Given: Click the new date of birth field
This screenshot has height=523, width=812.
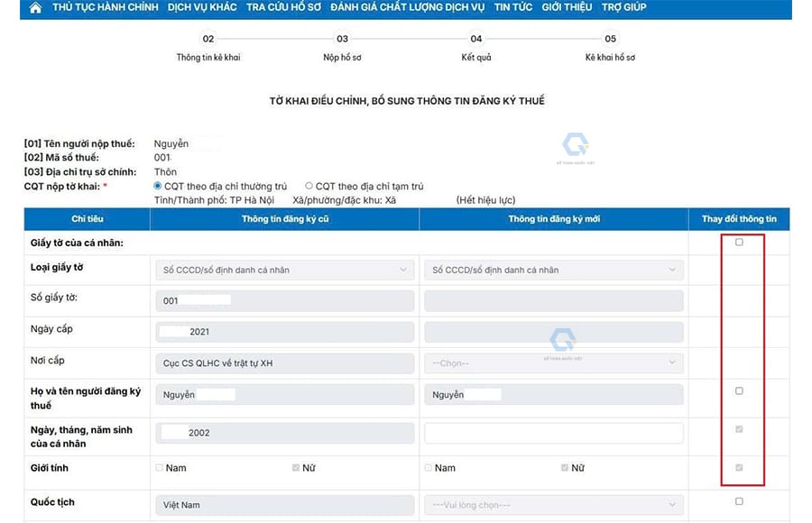Looking at the screenshot, I should coord(553,433).
